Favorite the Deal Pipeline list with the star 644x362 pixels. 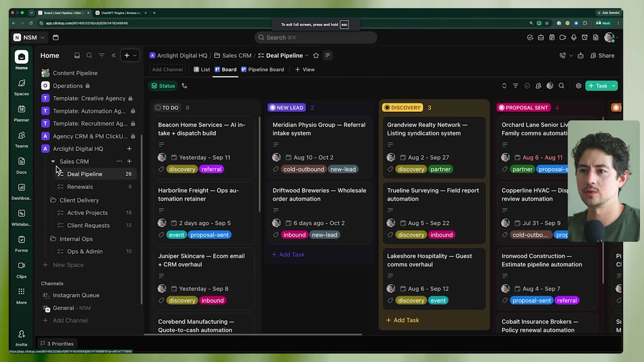tap(316, 55)
